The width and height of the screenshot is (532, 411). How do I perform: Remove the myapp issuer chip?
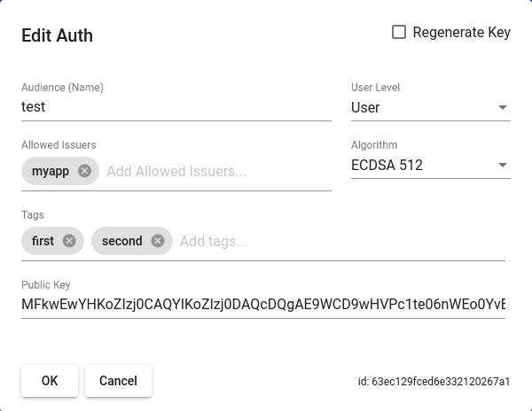coord(84,171)
